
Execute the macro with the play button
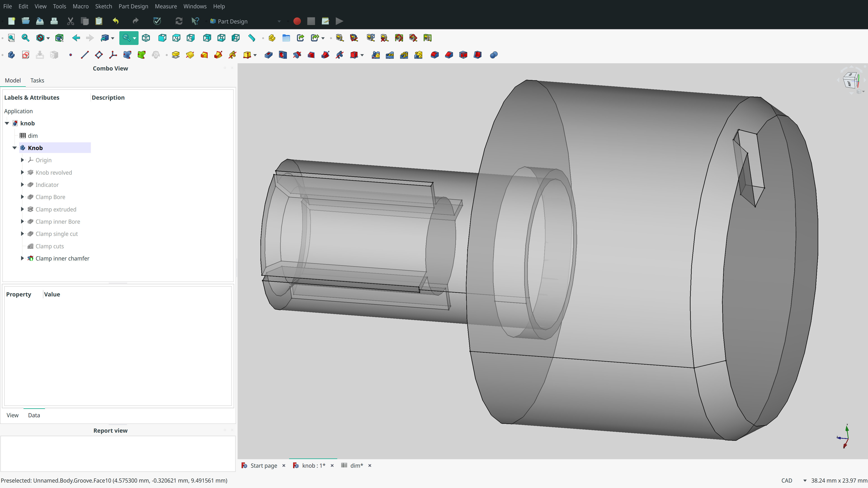click(x=339, y=21)
